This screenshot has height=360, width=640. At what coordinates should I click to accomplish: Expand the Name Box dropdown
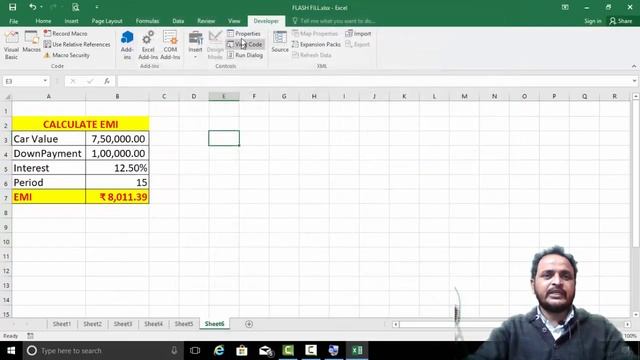pos(45,81)
